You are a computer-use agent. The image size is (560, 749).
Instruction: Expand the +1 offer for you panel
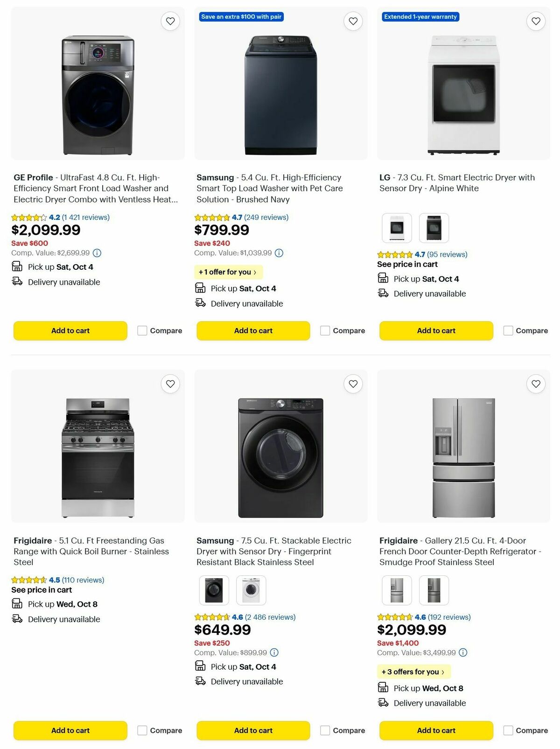[x=228, y=272]
